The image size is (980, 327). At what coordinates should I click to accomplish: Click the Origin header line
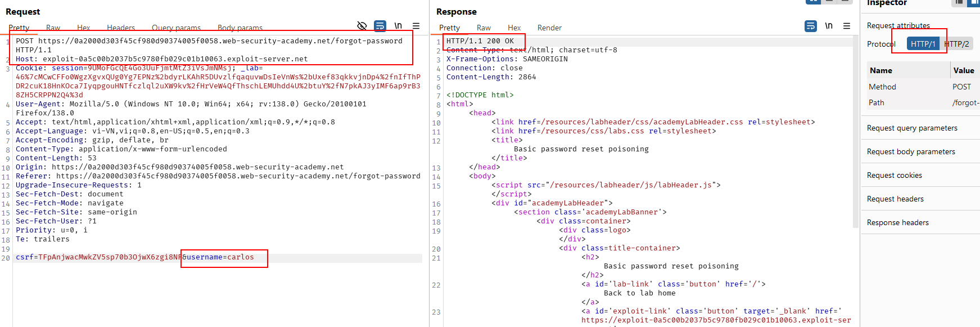point(180,167)
